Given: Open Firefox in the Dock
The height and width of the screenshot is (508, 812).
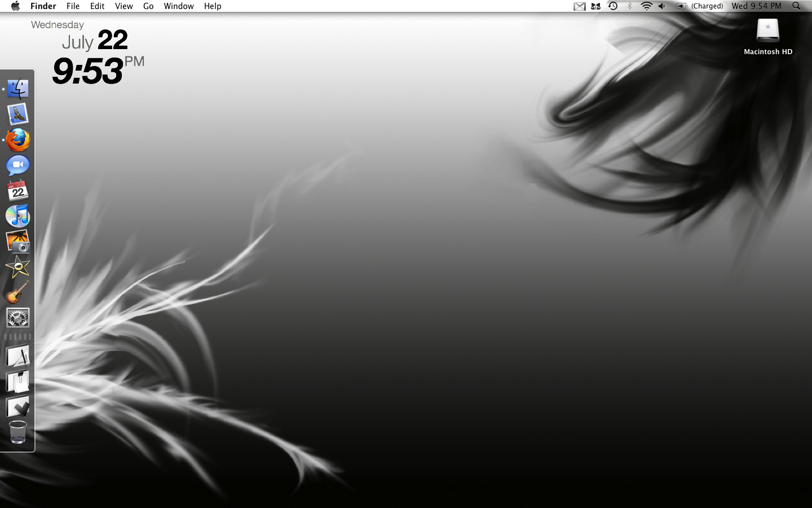Looking at the screenshot, I should click(x=18, y=139).
